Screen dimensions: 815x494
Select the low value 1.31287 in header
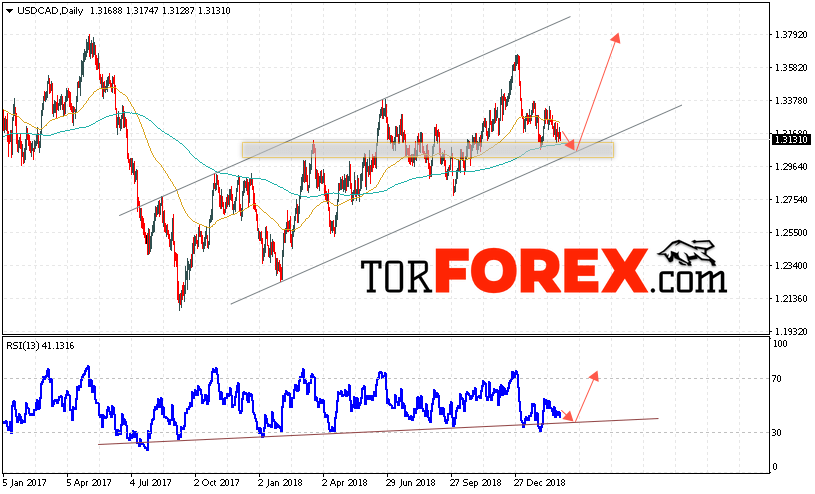point(178,11)
